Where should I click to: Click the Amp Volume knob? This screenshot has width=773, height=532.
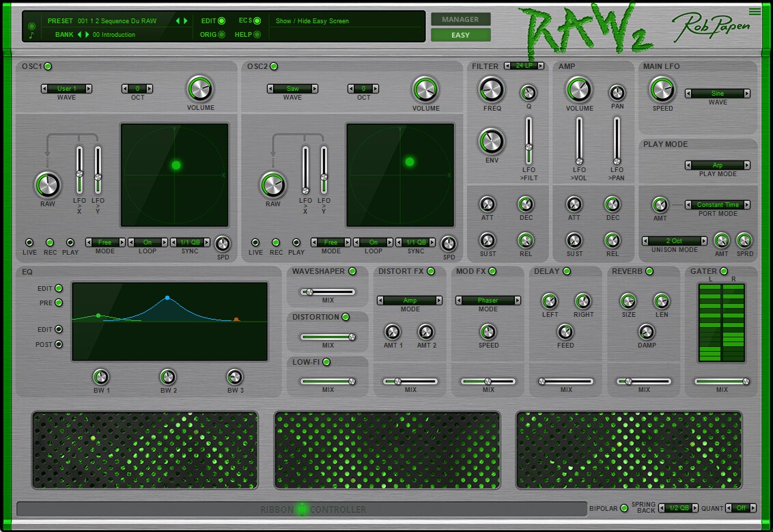pyautogui.click(x=579, y=89)
